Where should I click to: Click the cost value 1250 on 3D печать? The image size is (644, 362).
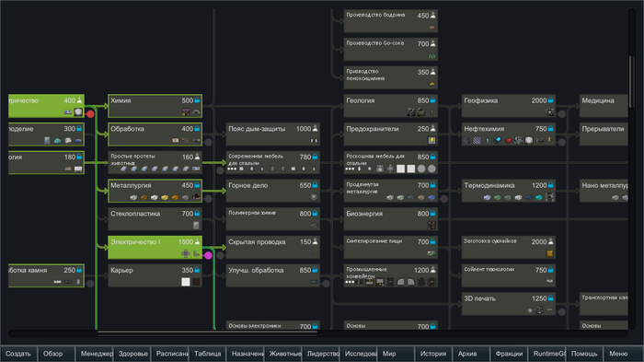click(x=539, y=298)
